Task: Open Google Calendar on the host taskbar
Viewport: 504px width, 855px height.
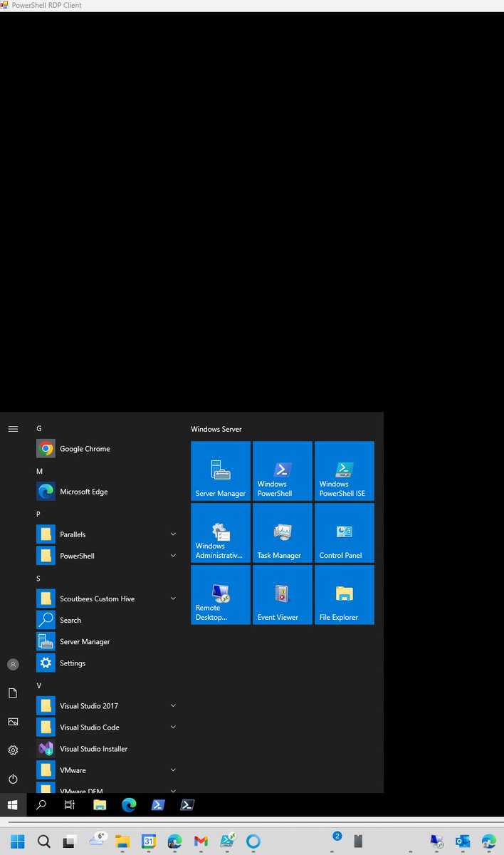Action: (149, 841)
